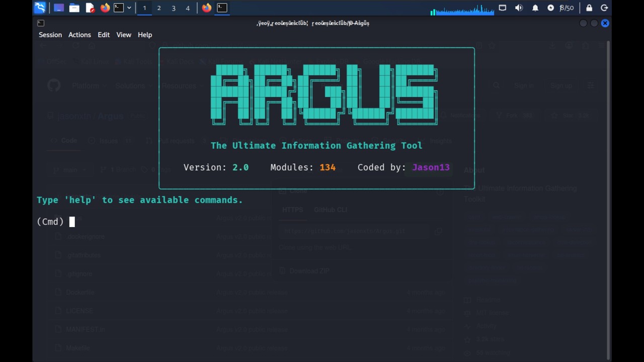Click the "Version: 2.0" text

[x=216, y=167]
